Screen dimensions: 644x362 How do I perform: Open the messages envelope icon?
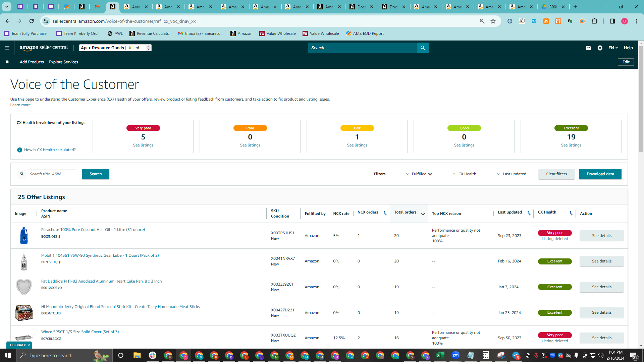[588, 48]
